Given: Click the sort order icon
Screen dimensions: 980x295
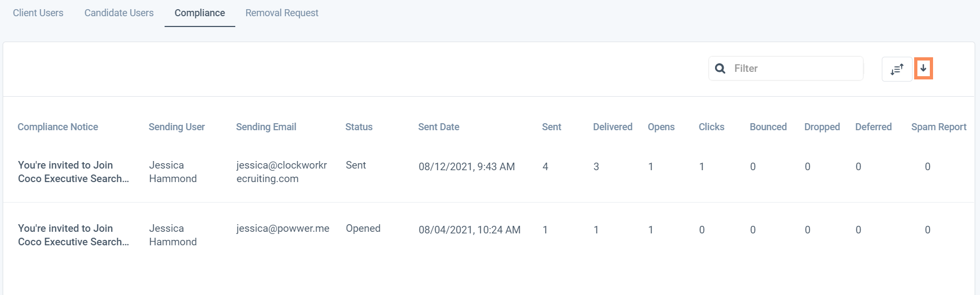Looking at the screenshot, I should pyautogui.click(x=897, y=69).
